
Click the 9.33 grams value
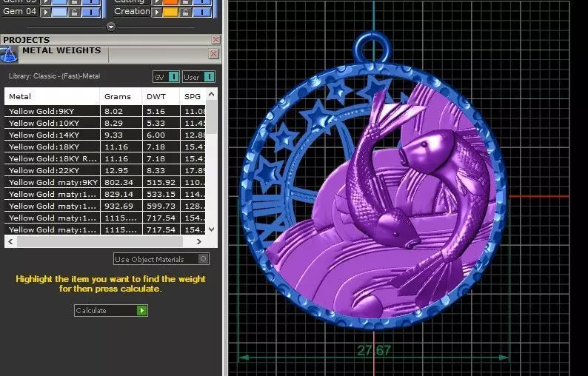tap(113, 135)
